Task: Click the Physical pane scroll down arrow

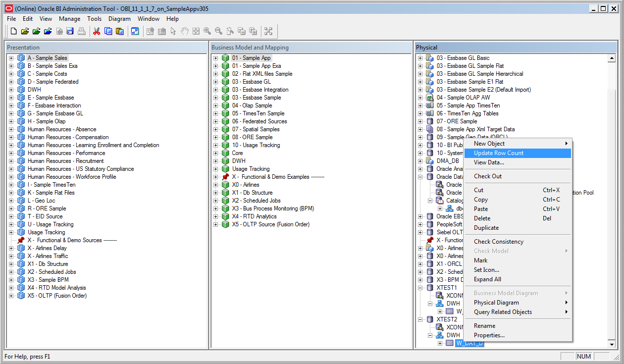Action: 612,345
